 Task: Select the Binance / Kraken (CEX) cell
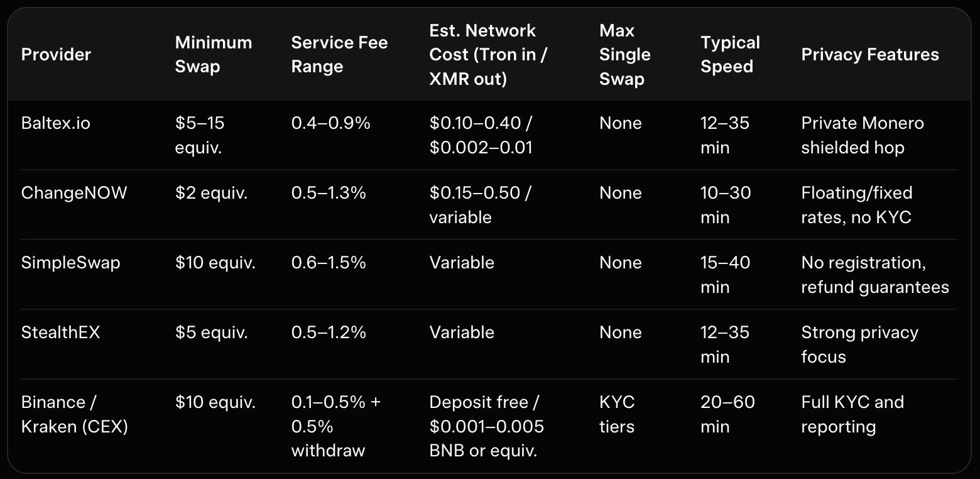coord(74,414)
